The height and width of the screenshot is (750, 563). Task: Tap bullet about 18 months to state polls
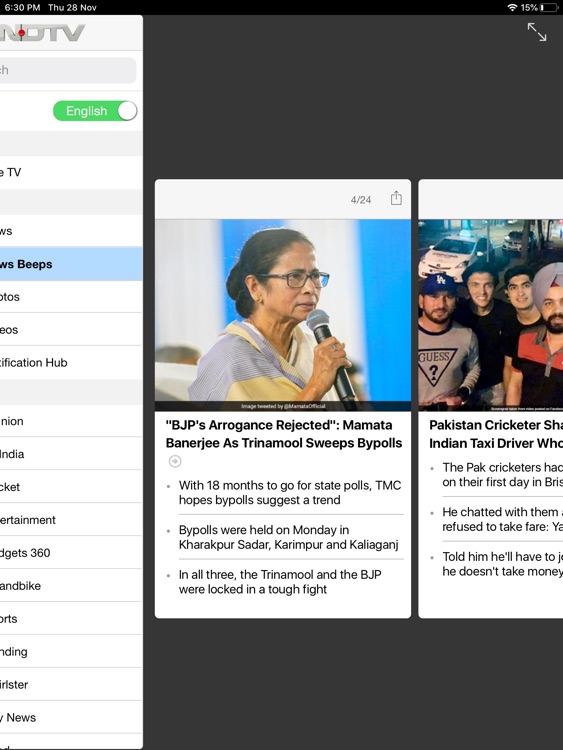click(290, 493)
